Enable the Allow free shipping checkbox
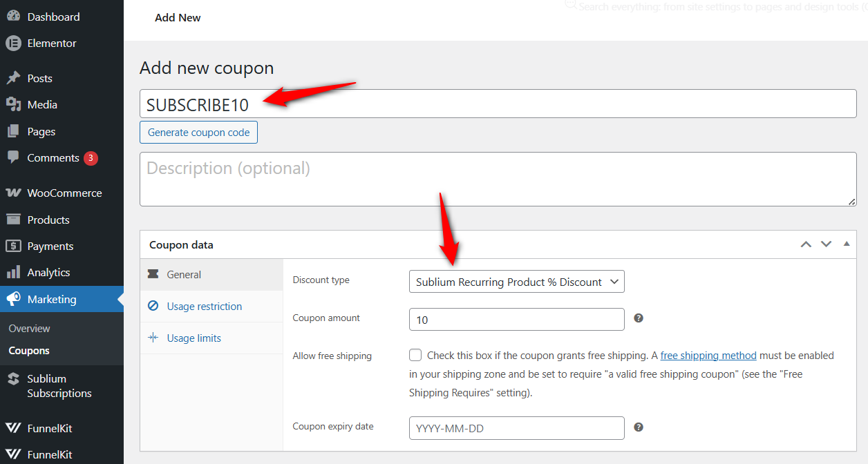 point(415,356)
